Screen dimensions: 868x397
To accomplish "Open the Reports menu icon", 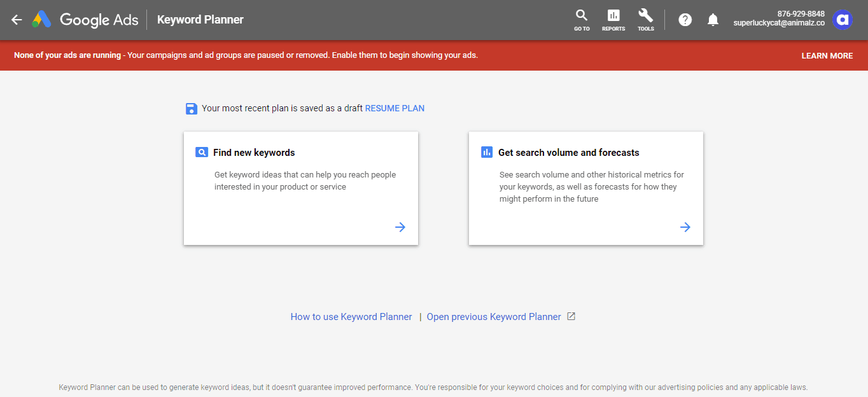I will pyautogui.click(x=613, y=20).
